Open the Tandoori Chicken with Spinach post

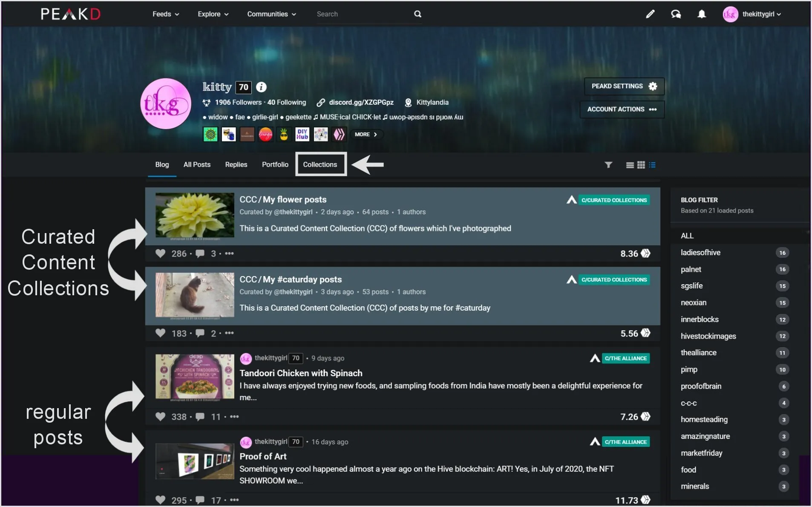301,373
